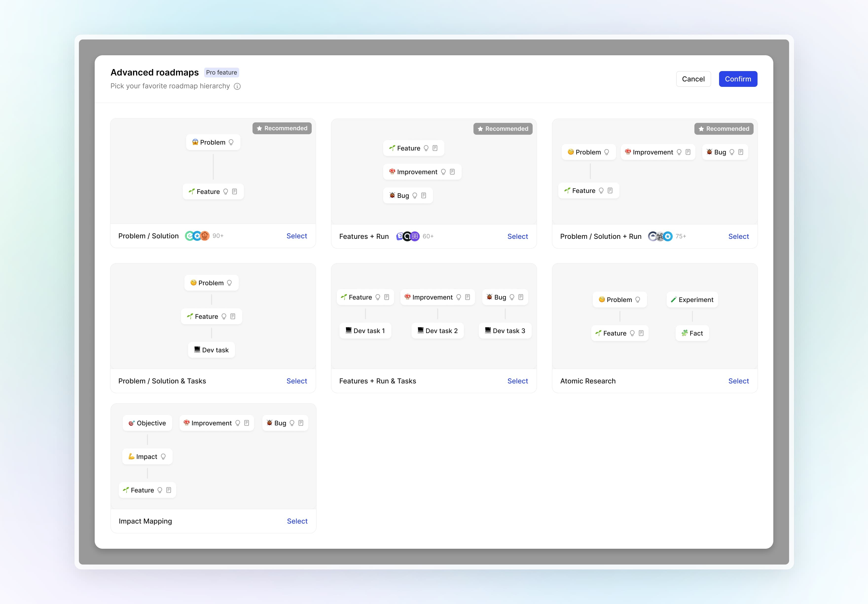This screenshot has height=604, width=868.
Task: Click document icon on Feature chip in Problem / Solution card
Action: point(235,191)
